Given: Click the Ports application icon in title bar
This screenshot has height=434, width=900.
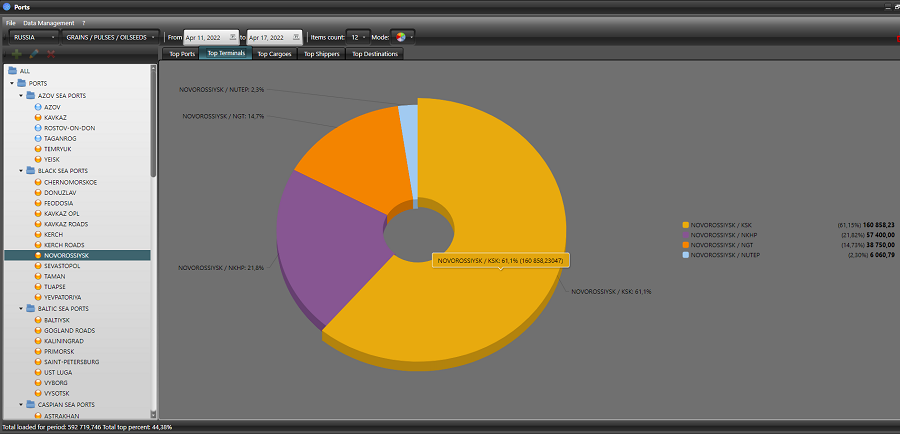Looking at the screenshot, I should pos(7,7).
